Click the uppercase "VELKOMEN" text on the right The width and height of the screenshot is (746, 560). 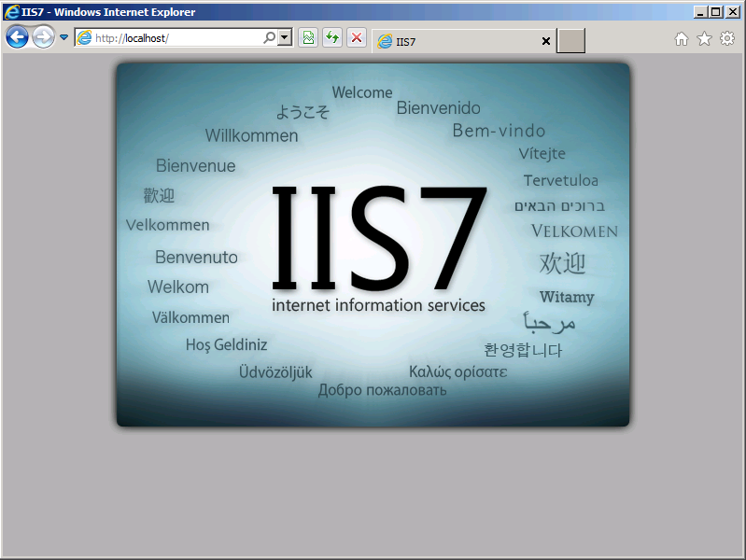pos(575,231)
